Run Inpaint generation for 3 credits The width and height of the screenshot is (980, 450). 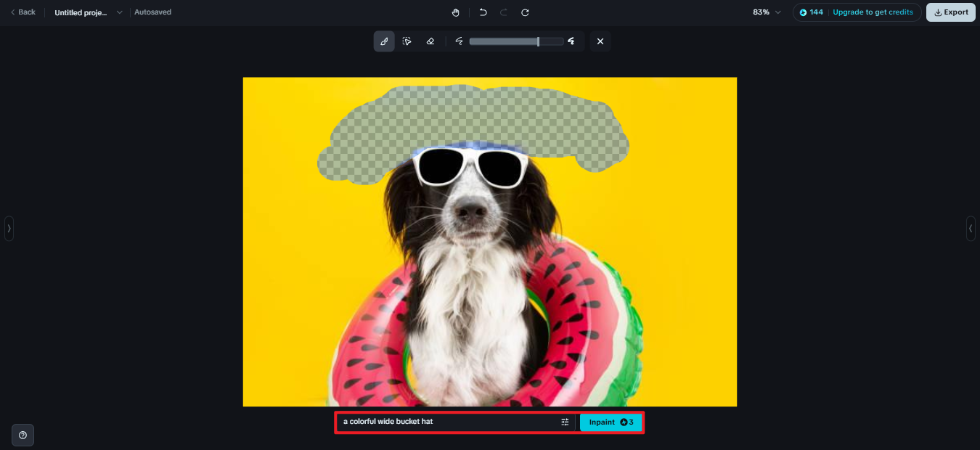click(611, 422)
